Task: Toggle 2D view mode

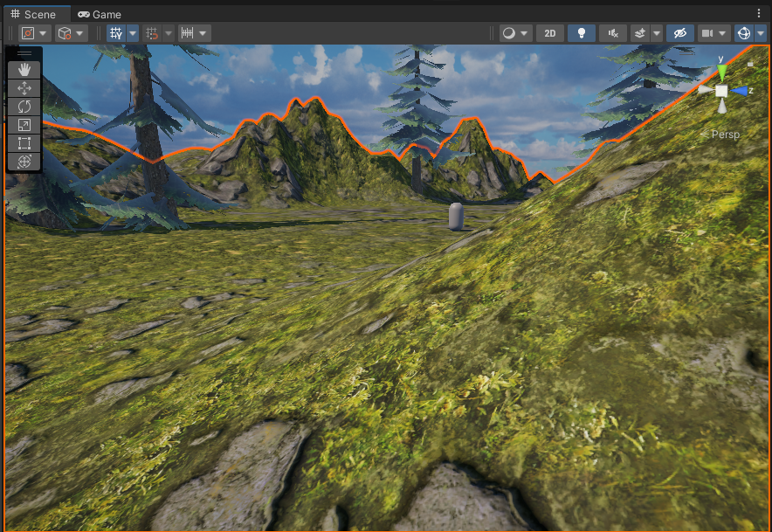Action: click(550, 33)
